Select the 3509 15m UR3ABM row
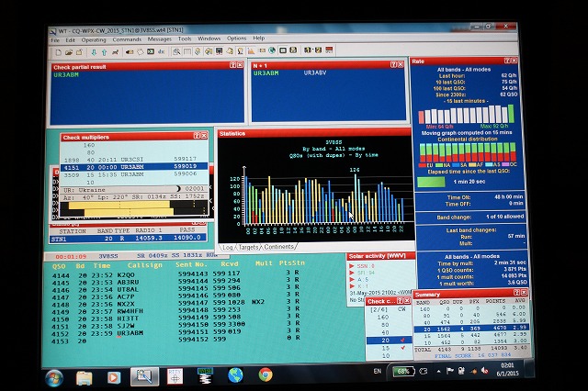The image size is (588, 391). pos(134,174)
